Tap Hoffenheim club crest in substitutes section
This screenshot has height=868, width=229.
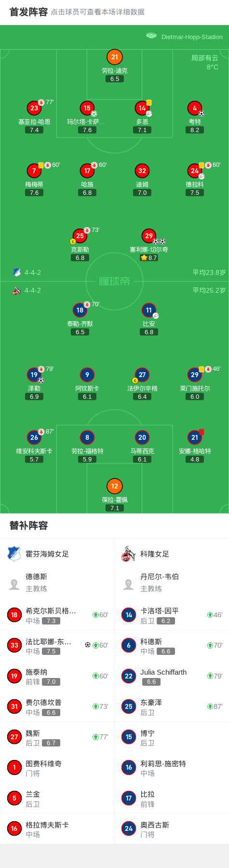click(x=14, y=554)
